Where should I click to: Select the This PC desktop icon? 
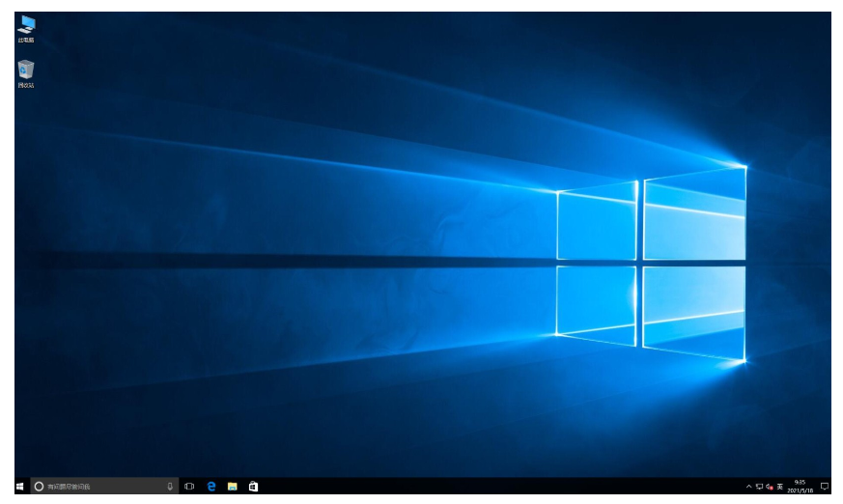point(26,29)
